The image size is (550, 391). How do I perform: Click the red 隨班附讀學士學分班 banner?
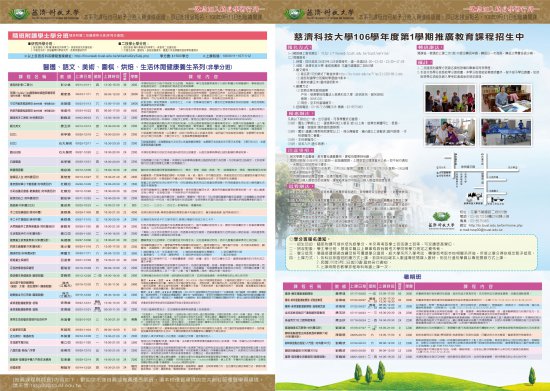[x=138, y=35]
